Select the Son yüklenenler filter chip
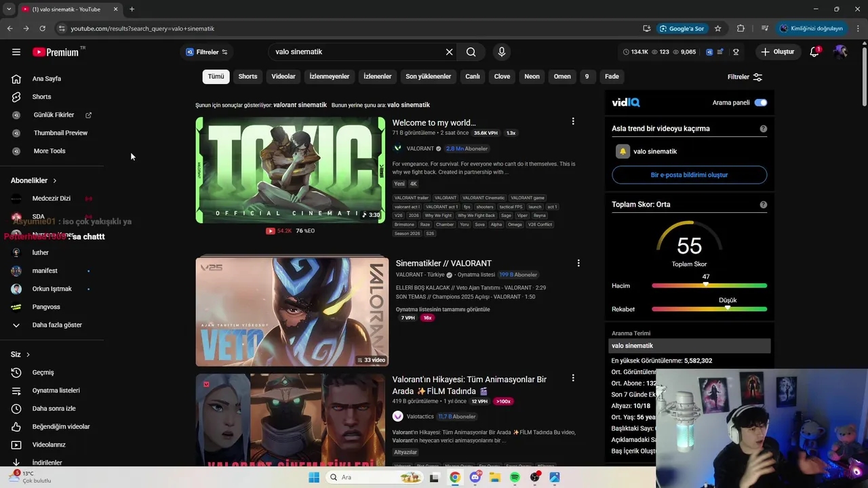 coord(428,77)
